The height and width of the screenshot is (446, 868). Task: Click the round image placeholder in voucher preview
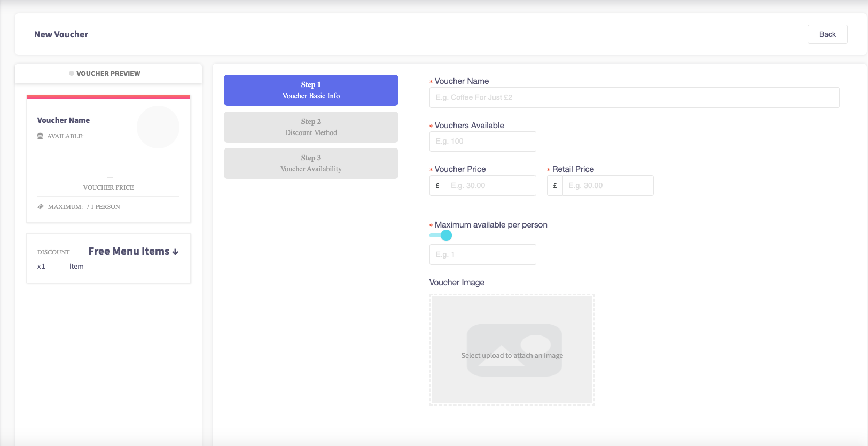click(x=158, y=127)
